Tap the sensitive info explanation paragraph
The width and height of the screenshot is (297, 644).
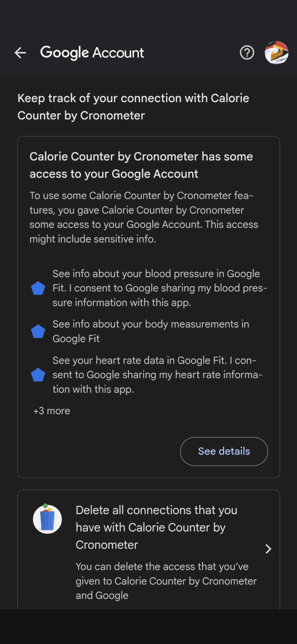144,217
